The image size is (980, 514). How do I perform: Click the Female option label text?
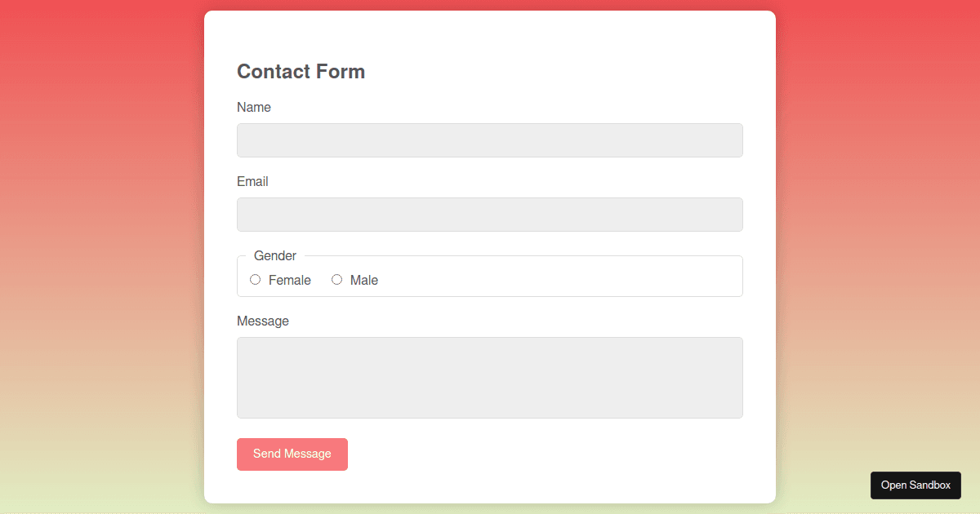coord(288,280)
